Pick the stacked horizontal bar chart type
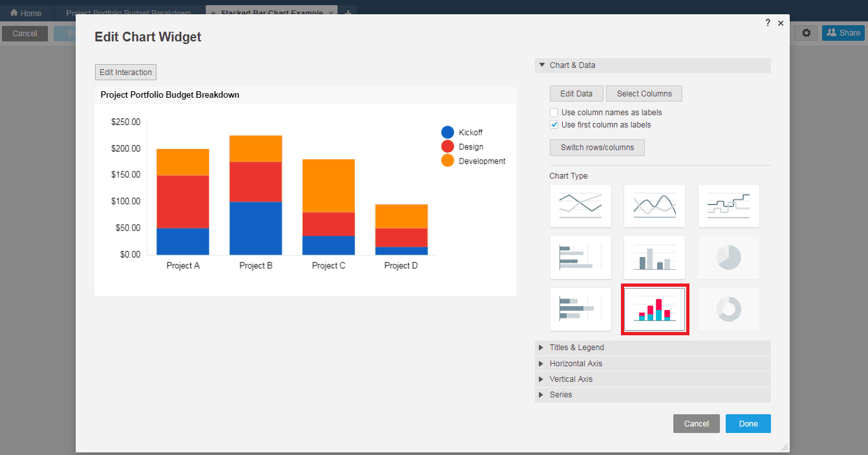Screen dimensions: 868x455 point(580,309)
